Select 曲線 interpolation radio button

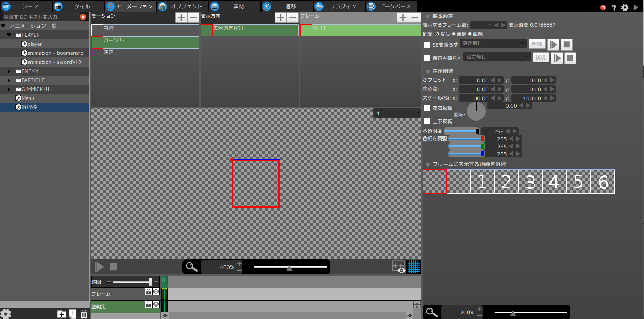470,34
